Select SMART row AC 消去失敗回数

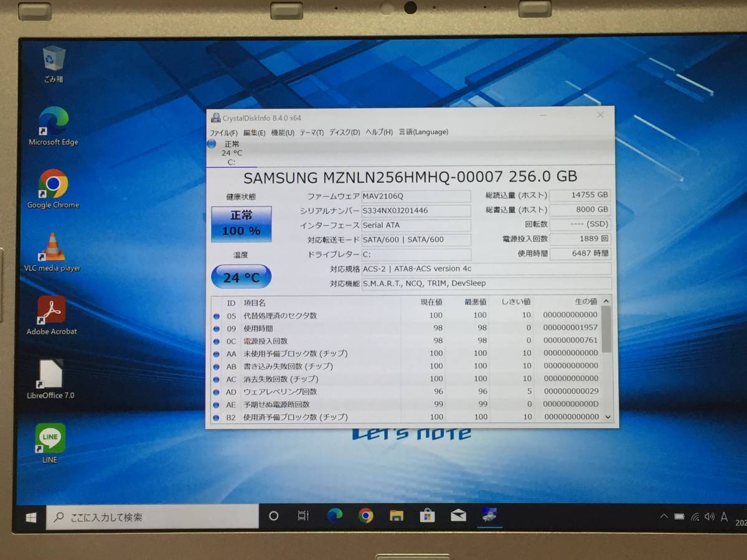(406, 379)
